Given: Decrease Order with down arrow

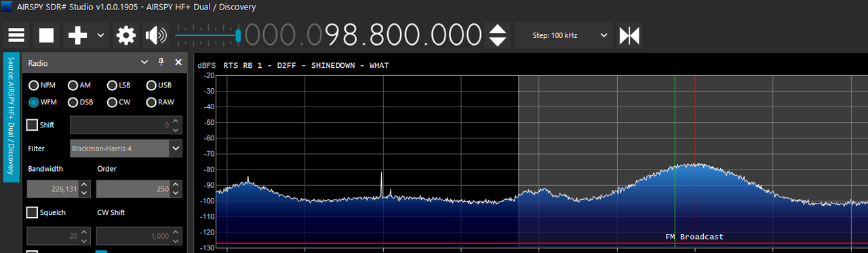Looking at the screenshot, I should click(176, 194).
